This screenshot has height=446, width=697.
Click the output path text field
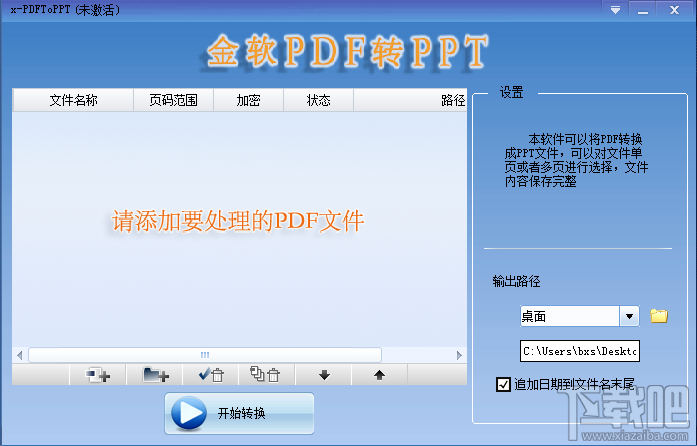(x=580, y=351)
